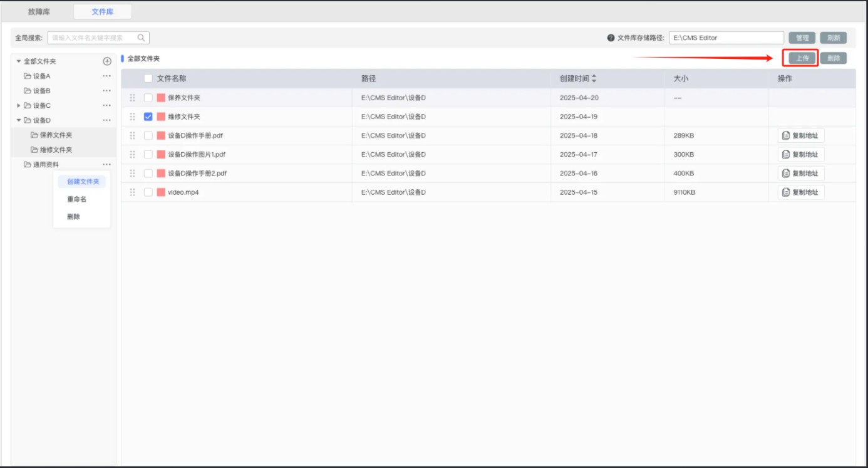Click the storage path help icon
868x468 pixels.
point(611,38)
